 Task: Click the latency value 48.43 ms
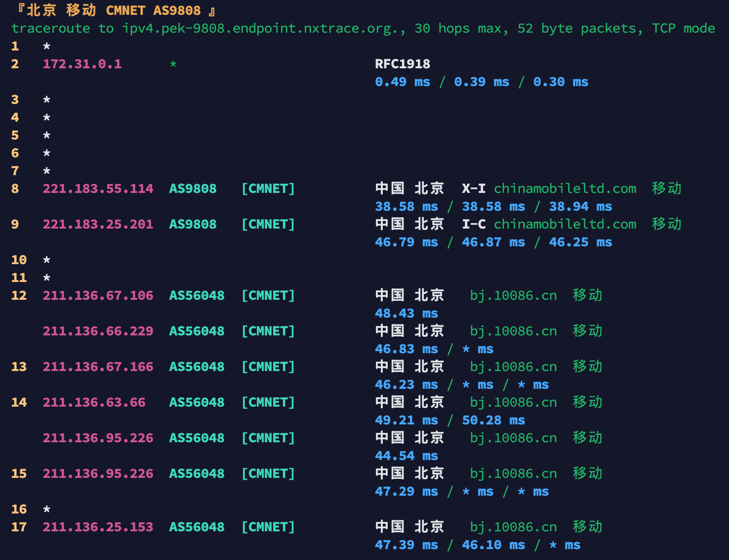(407, 314)
